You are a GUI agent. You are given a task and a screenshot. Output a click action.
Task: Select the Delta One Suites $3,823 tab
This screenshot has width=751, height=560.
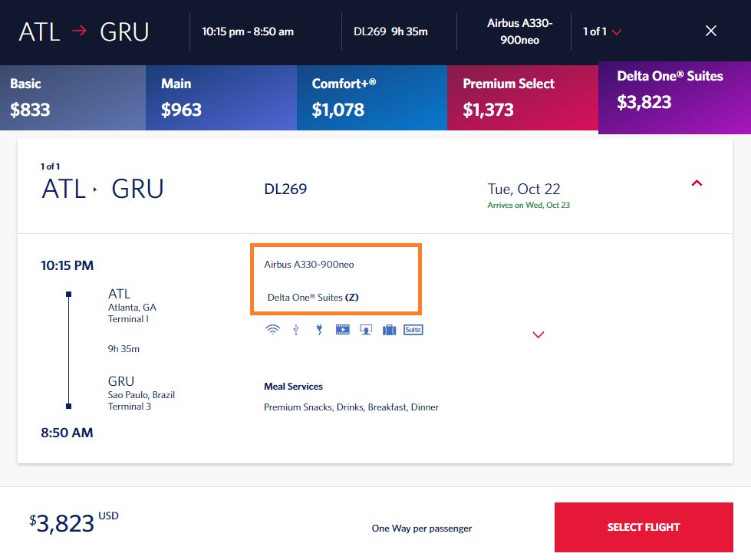tap(674, 97)
